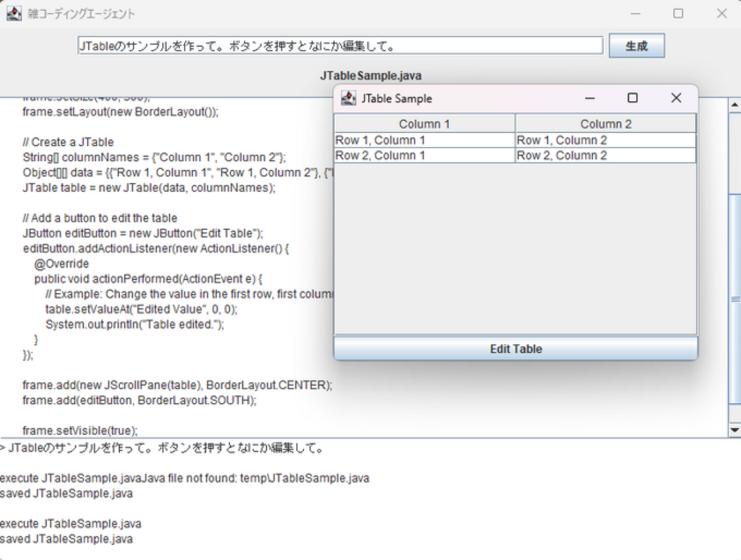Click code line "editButton.addActionListener(new ActionListener() {"
This screenshot has height=560, width=741.
pyautogui.click(x=156, y=248)
